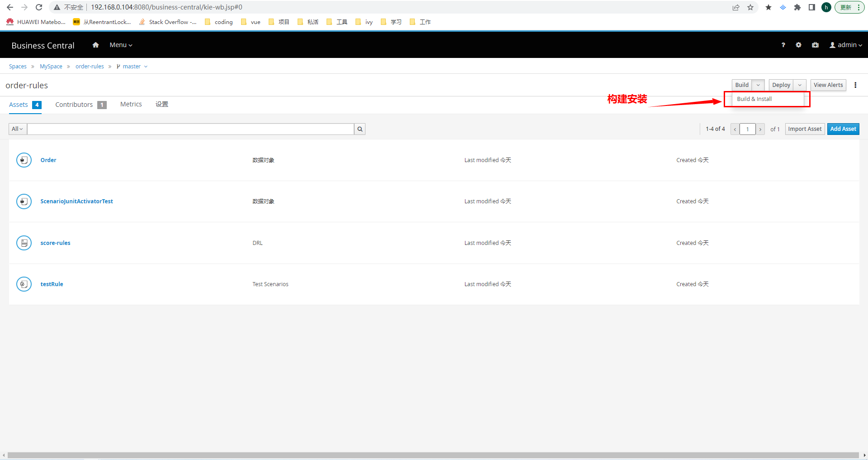Image resolution: width=868 pixels, height=460 pixels.
Task: Click the Add Asset button
Action: [x=843, y=129]
